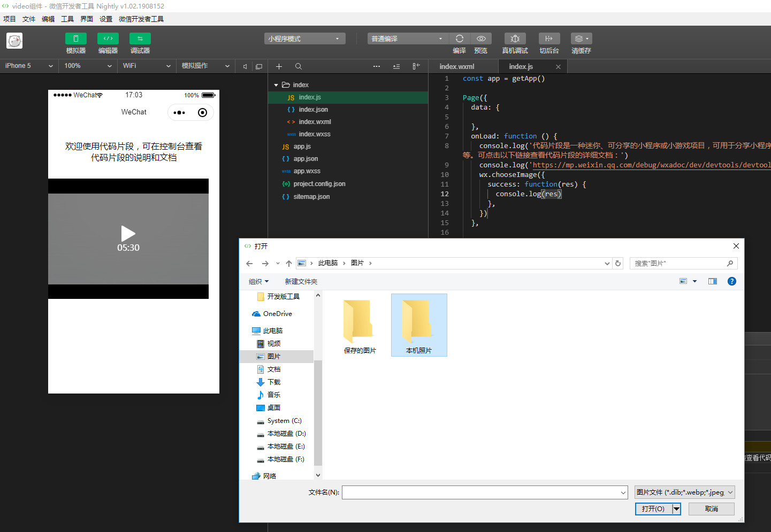Collapse the index folder in tree

tap(276, 85)
